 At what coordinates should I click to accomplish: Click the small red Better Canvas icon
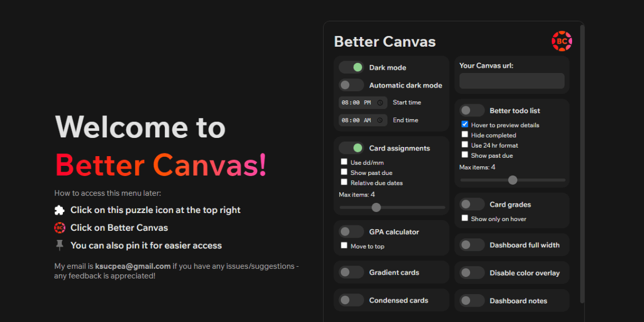coord(60,228)
